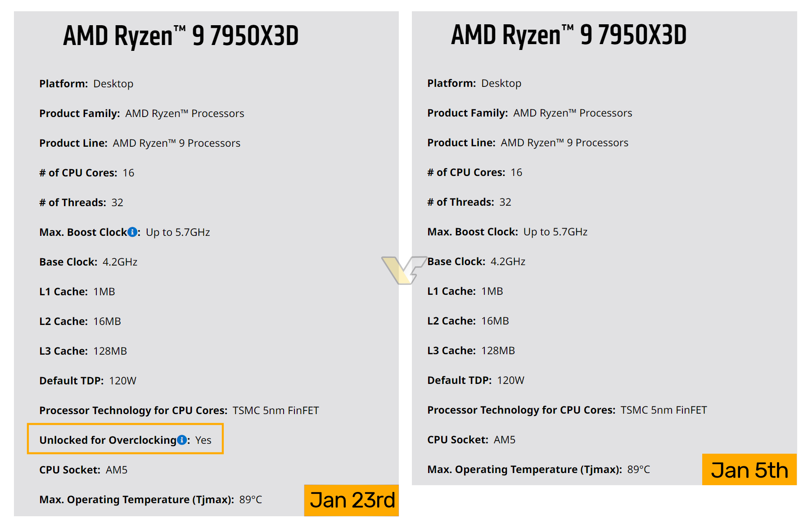
Task: Click Base Clock 4.2GHz row in Jan 23rd panel
Action: tap(88, 262)
